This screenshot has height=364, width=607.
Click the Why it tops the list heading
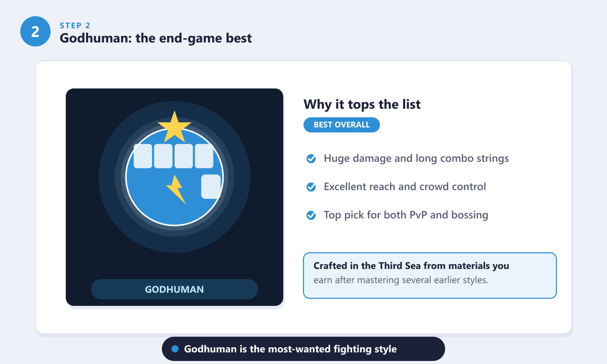[362, 105]
